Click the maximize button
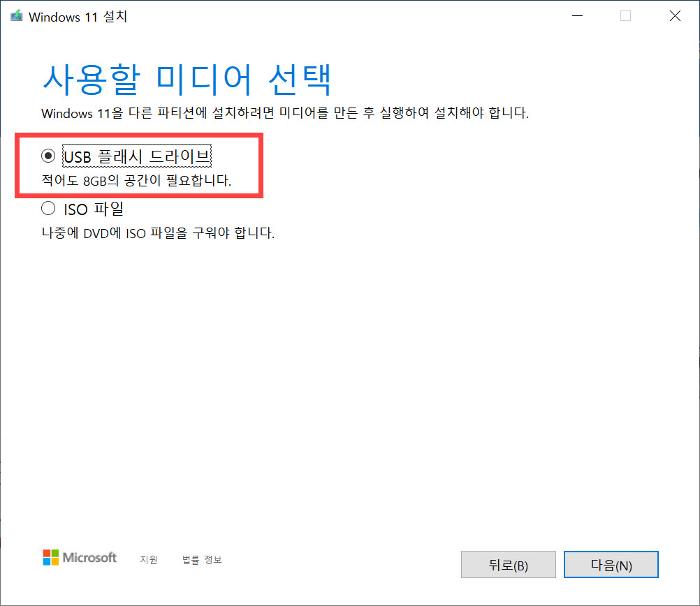The width and height of the screenshot is (700, 606). (x=625, y=15)
